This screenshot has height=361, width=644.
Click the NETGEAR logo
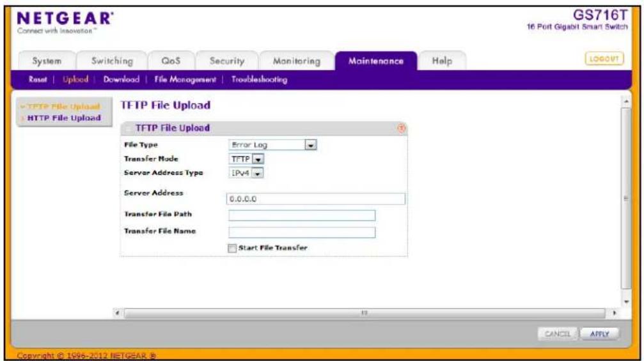click(x=65, y=19)
